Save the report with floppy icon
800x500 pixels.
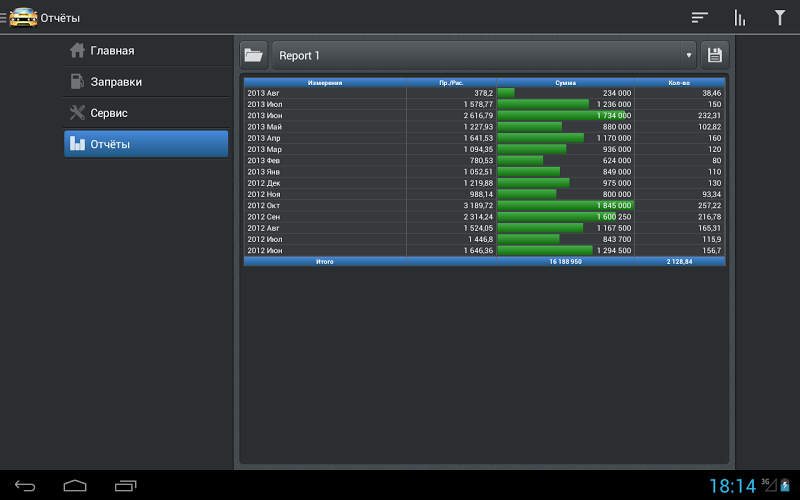(x=714, y=55)
